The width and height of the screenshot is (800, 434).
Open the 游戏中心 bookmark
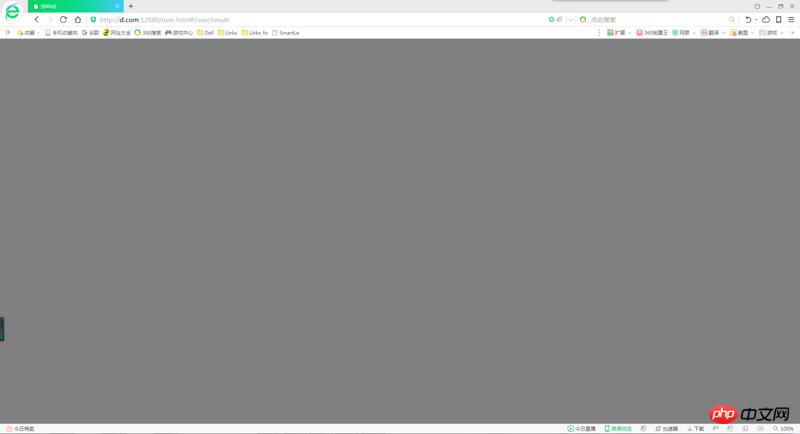click(179, 32)
